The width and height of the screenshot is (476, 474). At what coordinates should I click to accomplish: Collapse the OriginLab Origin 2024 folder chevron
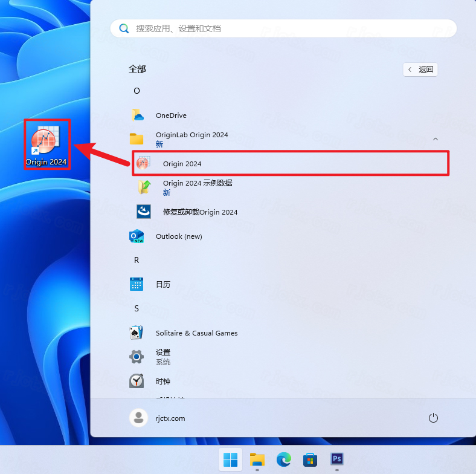tap(436, 139)
